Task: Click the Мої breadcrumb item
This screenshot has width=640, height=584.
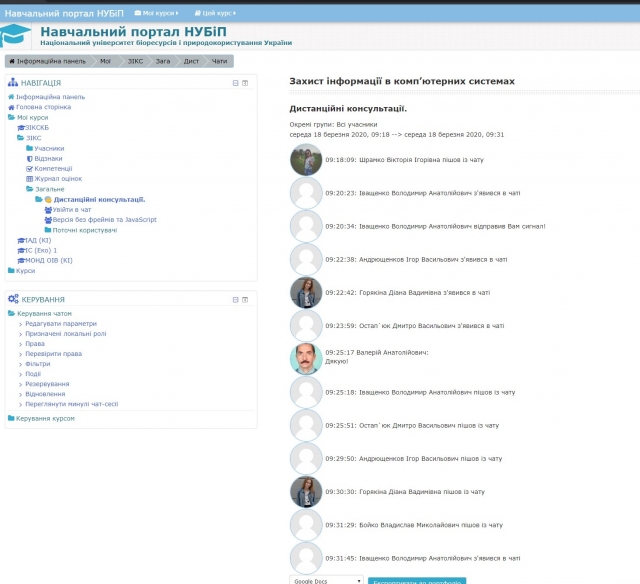Action: [x=105, y=61]
